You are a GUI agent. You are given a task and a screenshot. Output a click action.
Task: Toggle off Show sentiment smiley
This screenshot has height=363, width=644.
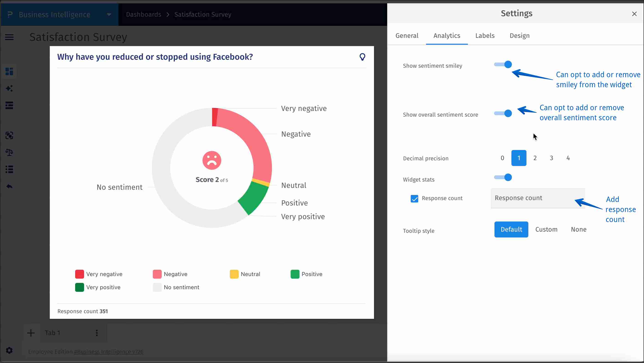coord(503,64)
